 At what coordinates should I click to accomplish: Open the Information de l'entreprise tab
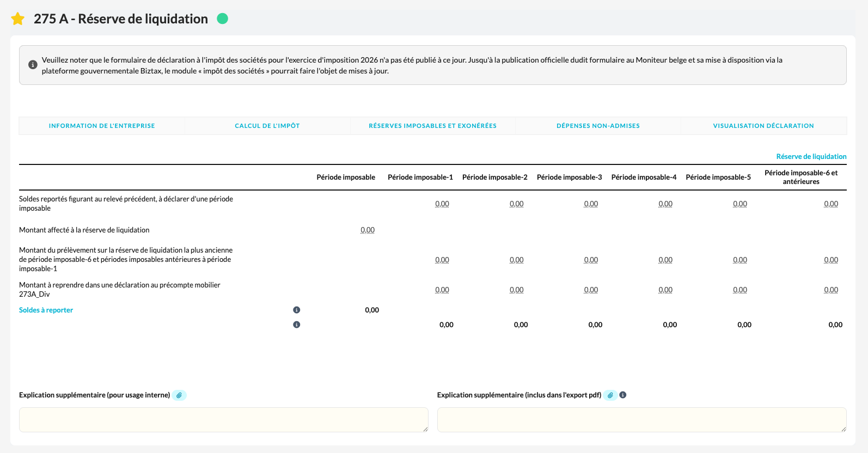102,126
